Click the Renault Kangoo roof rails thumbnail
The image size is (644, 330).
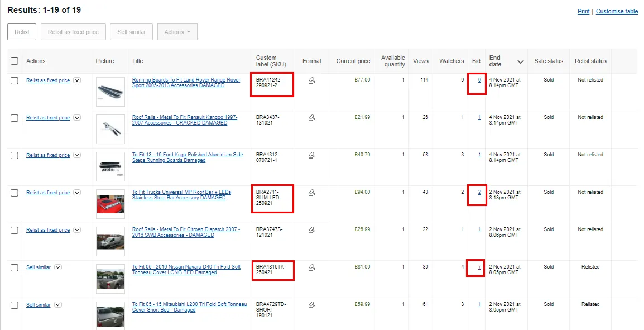point(110,130)
